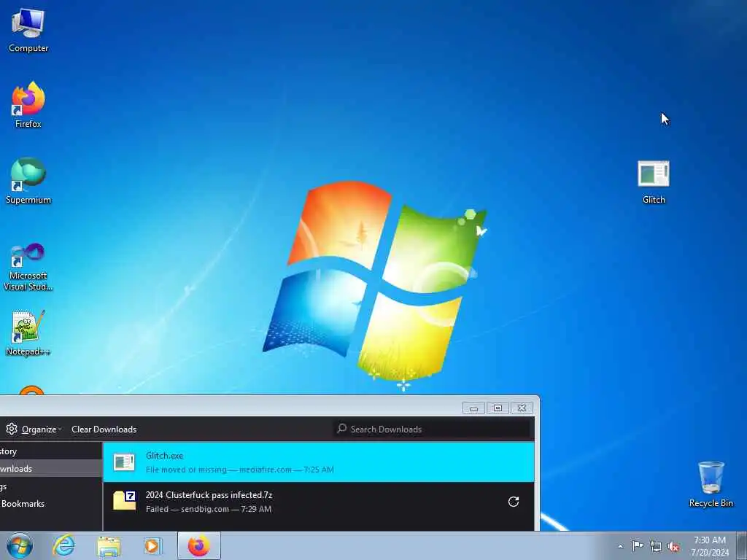Screen dimensions: 747x560
Task: Click the 7z archive folder icon
Action: [x=124, y=501]
